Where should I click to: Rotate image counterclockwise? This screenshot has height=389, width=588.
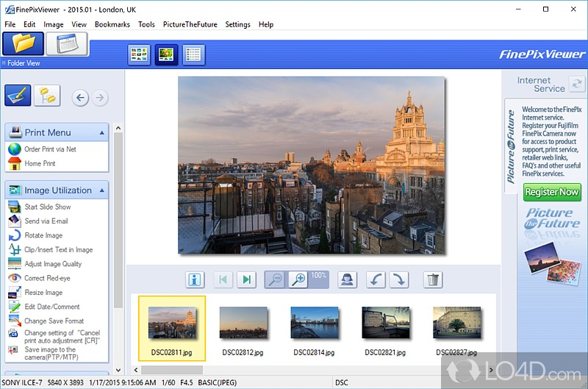376,280
